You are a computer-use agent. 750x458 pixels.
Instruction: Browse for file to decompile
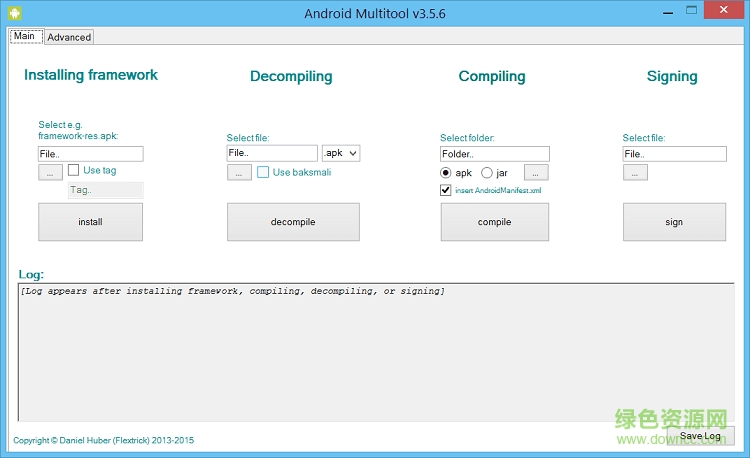tap(239, 173)
